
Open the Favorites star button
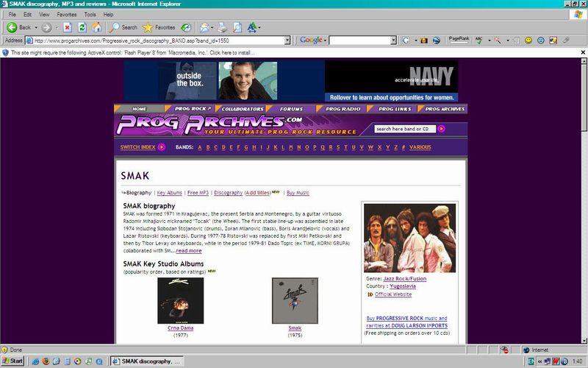click(x=159, y=27)
